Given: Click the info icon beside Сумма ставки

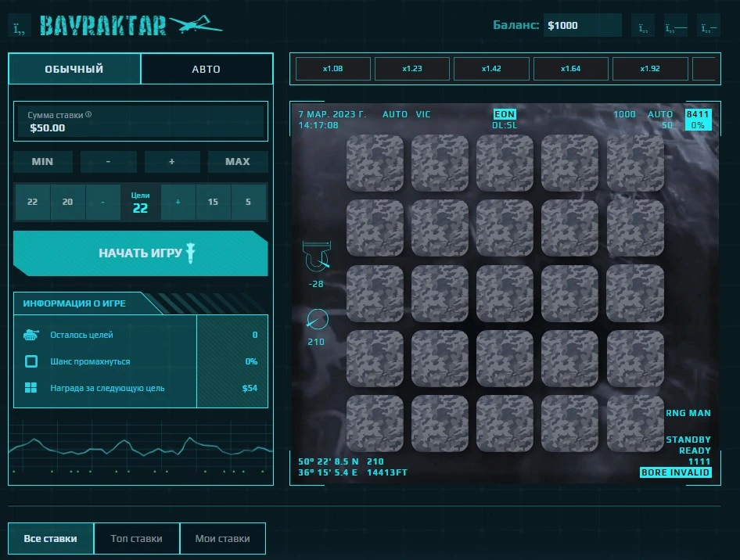Looking at the screenshot, I should (88, 114).
